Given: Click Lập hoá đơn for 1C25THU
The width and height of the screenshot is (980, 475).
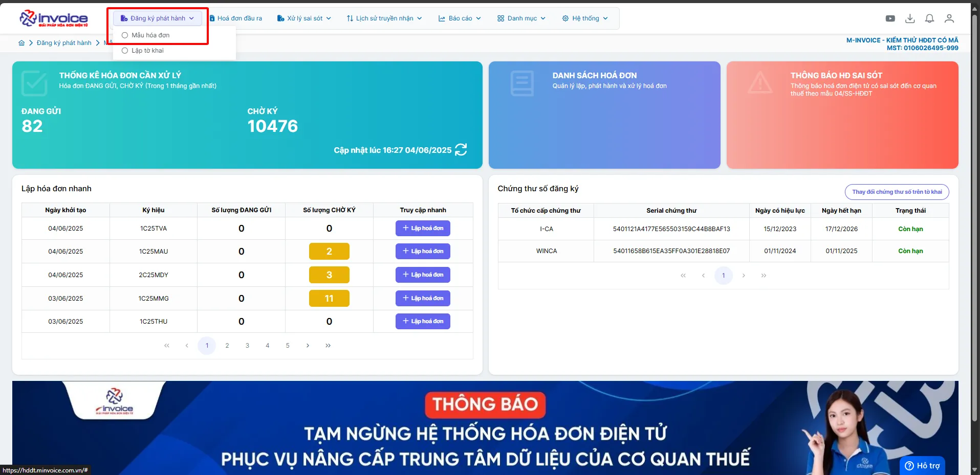Looking at the screenshot, I should coord(423,321).
